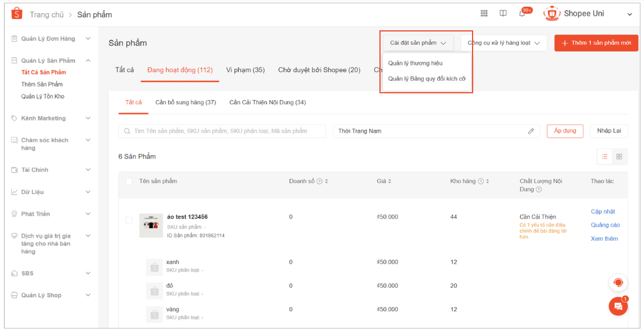This screenshot has width=644, height=333.
Task: Switch to Đang hoạt động (112) tab
Action: [180, 70]
